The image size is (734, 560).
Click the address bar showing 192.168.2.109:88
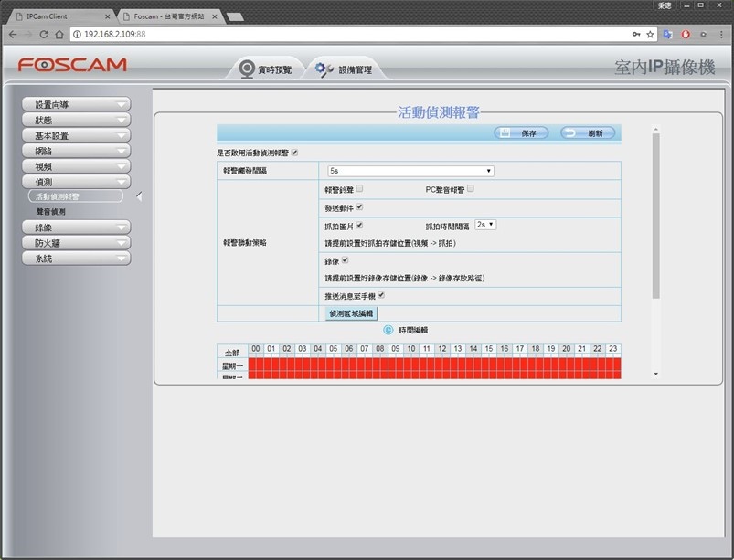(x=351, y=34)
